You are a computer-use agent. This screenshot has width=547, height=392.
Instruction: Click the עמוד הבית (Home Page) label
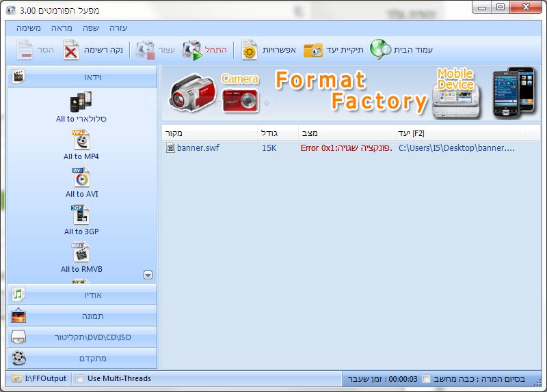tap(413, 50)
